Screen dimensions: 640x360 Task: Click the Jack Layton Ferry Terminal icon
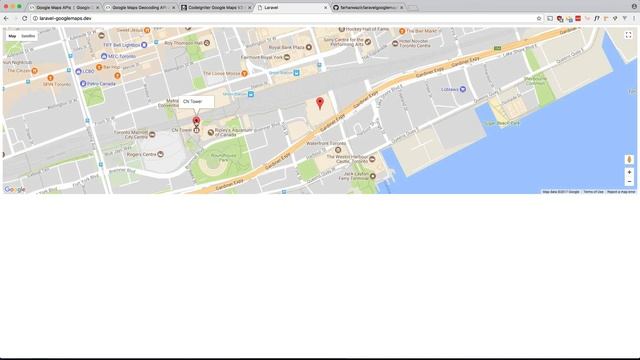[373, 176]
